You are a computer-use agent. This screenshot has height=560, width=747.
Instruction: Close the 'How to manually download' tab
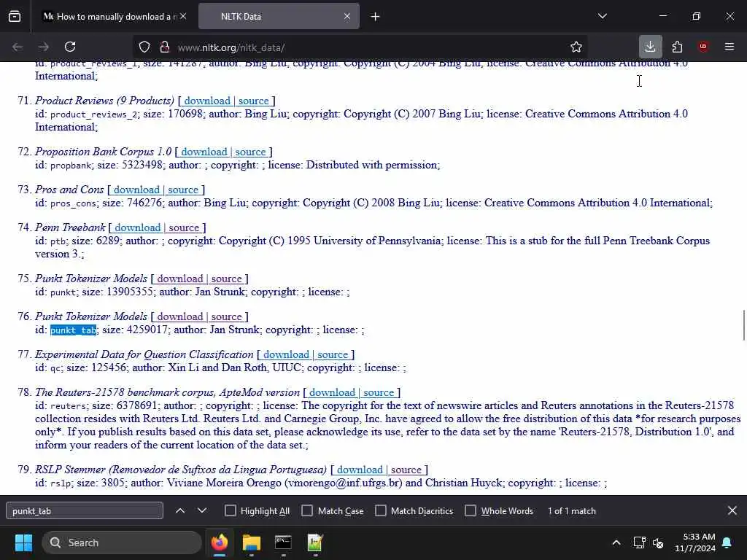183,17
